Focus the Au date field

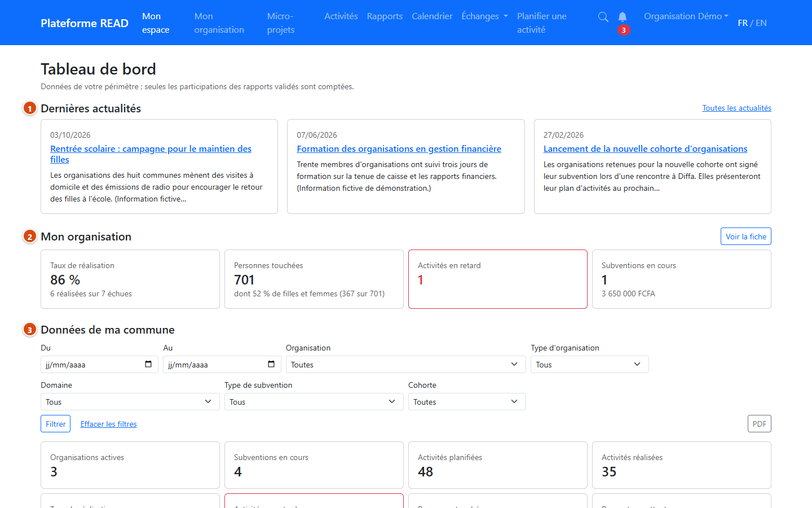click(x=222, y=365)
